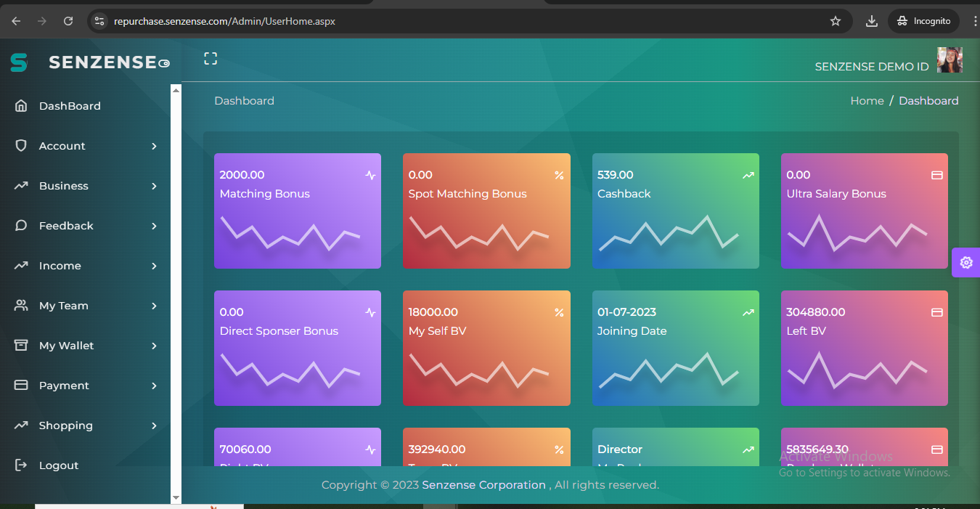Open the user profile avatar
This screenshot has width=980, height=509.
[x=950, y=60]
